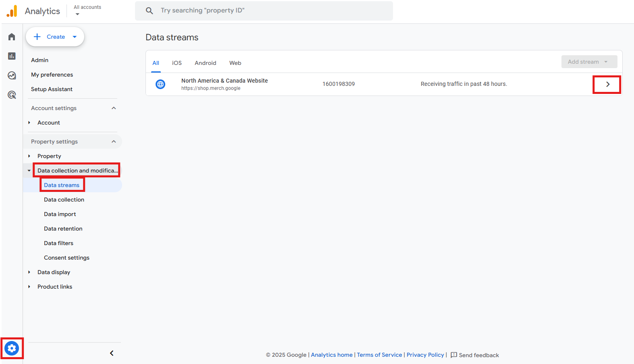Viewport: 634px width, 364px height.
Task: Collapse the Account settings section
Action: click(114, 108)
